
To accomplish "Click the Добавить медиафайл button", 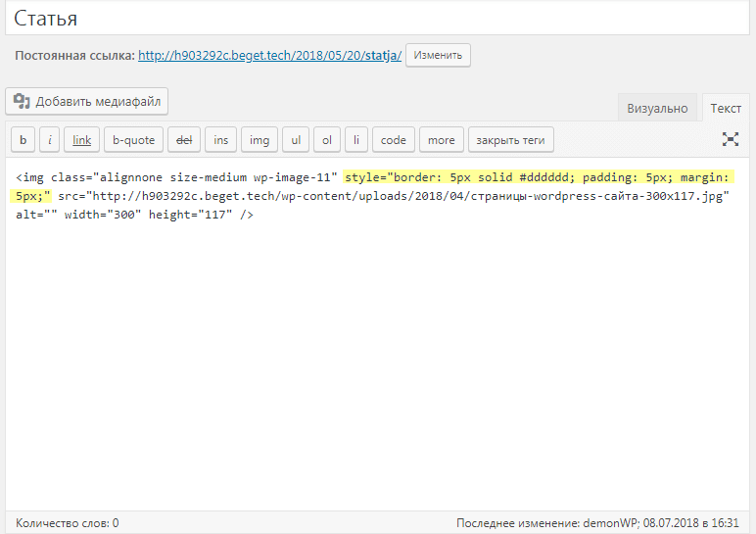I will [87, 101].
